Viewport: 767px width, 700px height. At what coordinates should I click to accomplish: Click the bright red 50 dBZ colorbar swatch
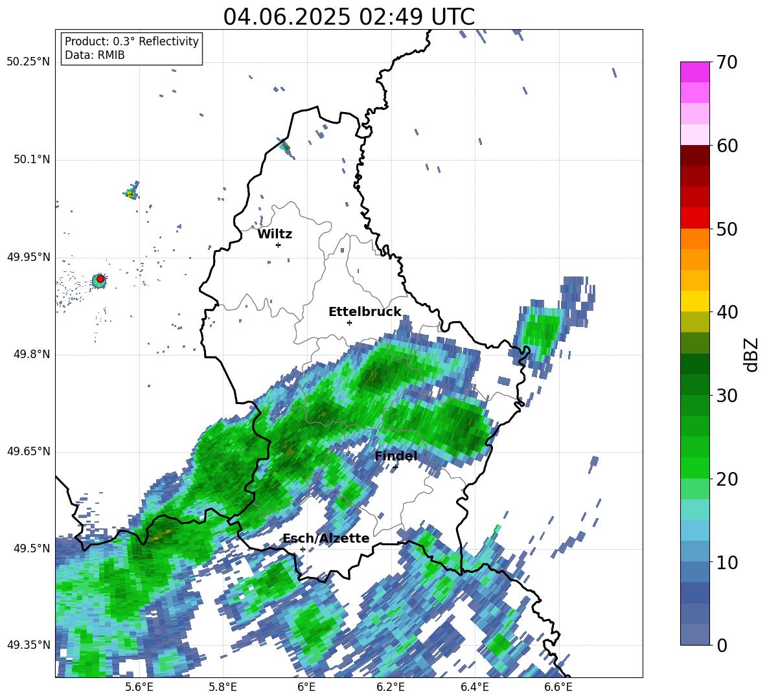(694, 218)
